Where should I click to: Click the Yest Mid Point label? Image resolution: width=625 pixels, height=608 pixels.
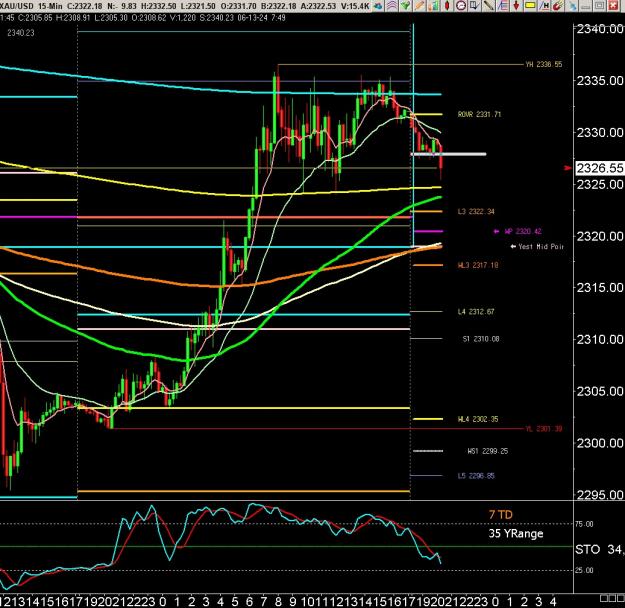[x=540, y=247]
